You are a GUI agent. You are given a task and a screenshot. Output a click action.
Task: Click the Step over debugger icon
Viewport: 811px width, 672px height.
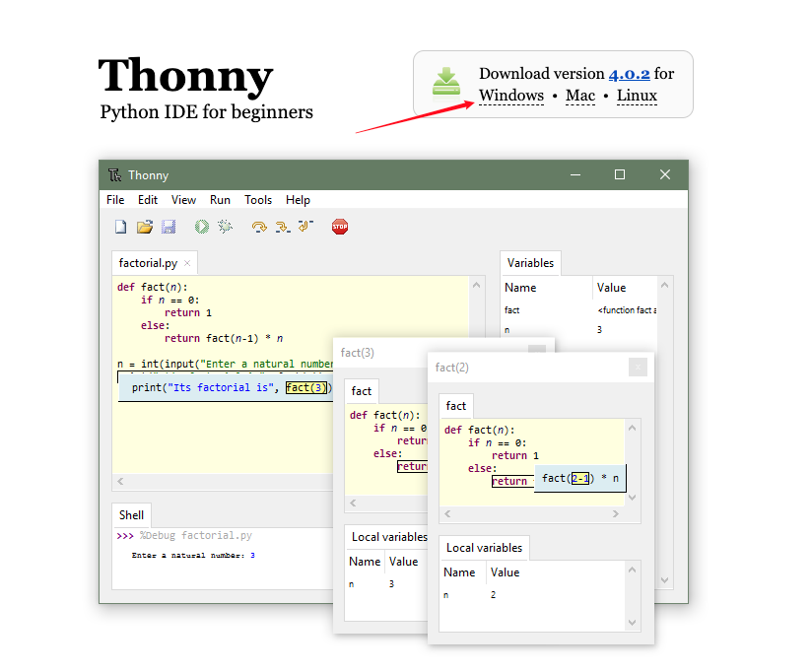point(259,227)
